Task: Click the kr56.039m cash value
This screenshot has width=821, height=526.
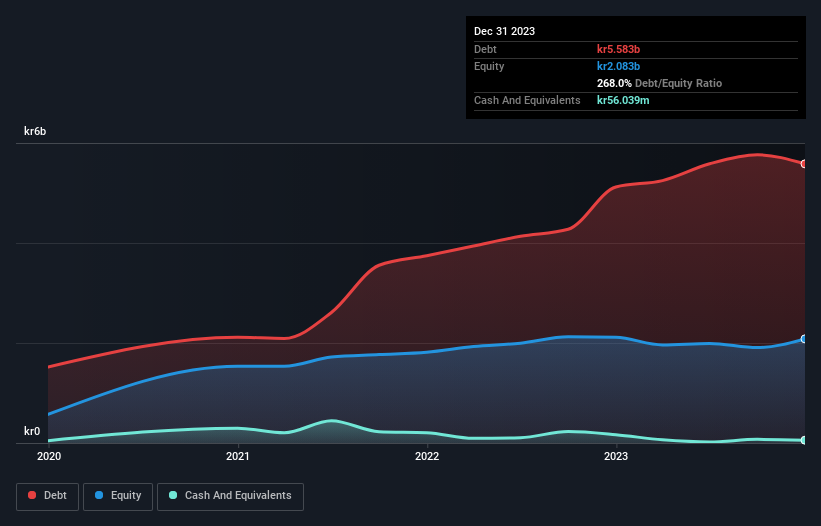Action: [x=623, y=100]
